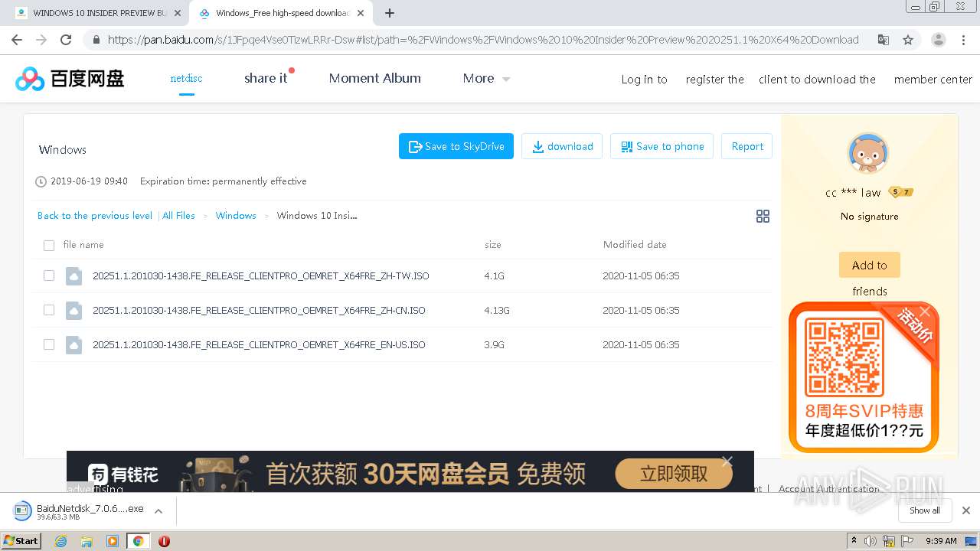
Task: Click Log in to
Action: click(644, 80)
